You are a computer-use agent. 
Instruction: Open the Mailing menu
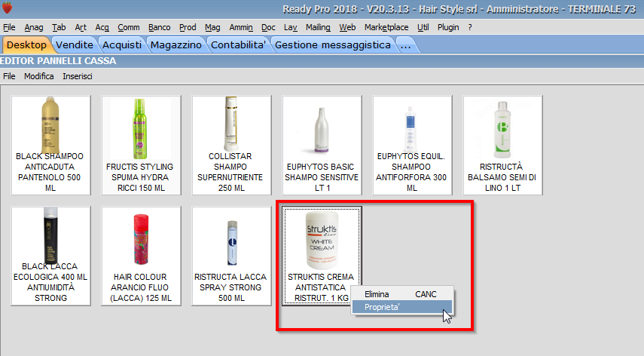[x=318, y=27]
